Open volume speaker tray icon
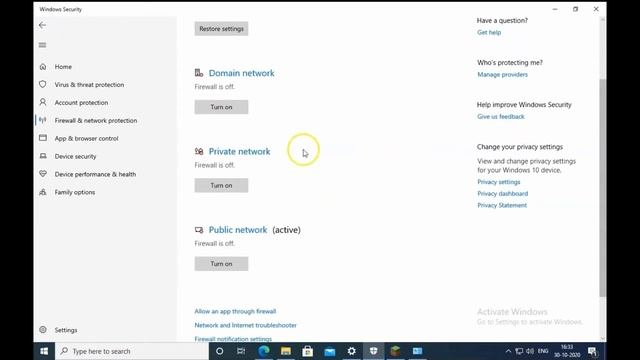Viewport: 640px width, 360px height. (x=530, y=351)
